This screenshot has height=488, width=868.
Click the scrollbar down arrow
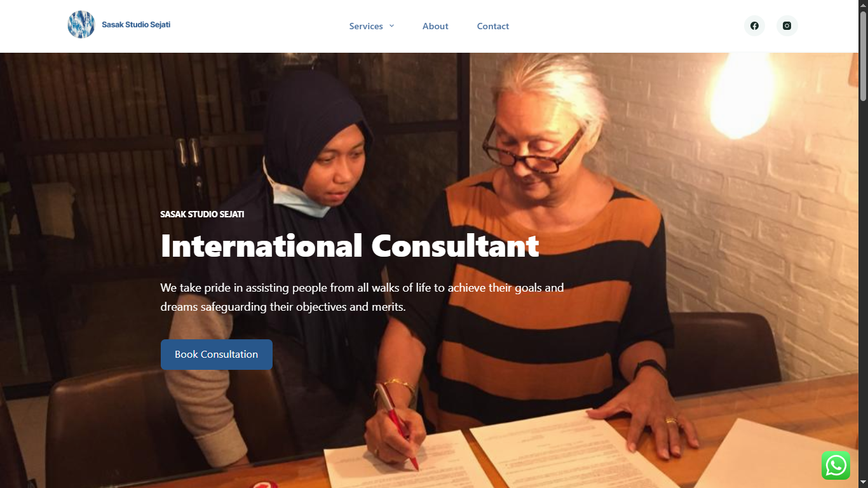863,483
